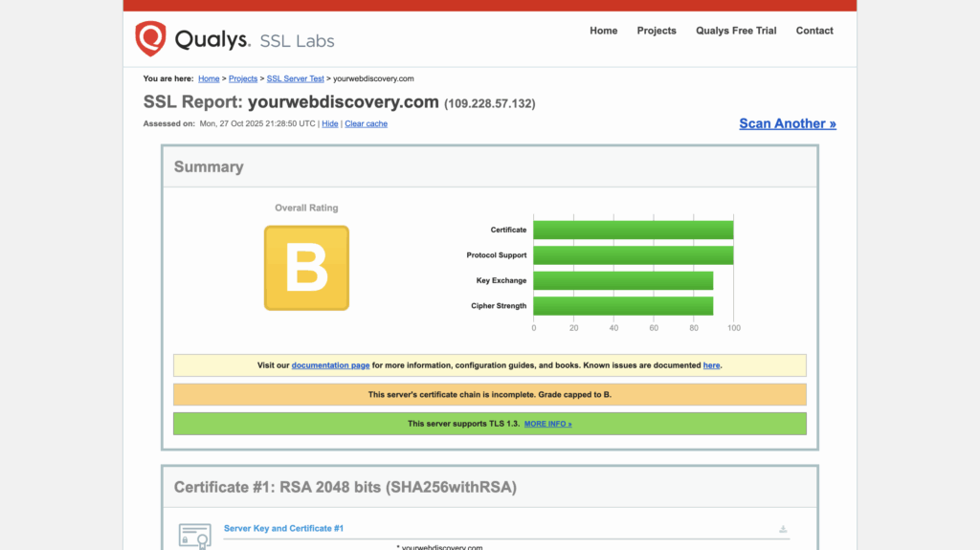980x550 pixels.
Task: Navigate to Projects via the breadcrumb
Action: [243, 78]
